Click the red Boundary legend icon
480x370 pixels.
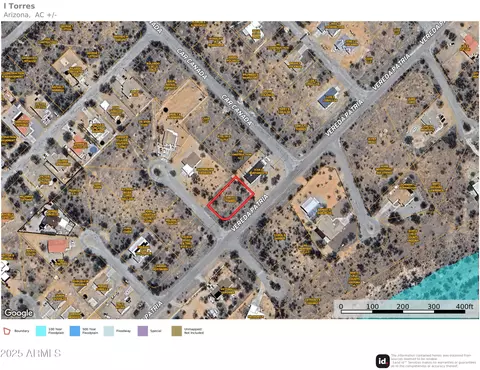pyautogui.click(x=7, y=331)
